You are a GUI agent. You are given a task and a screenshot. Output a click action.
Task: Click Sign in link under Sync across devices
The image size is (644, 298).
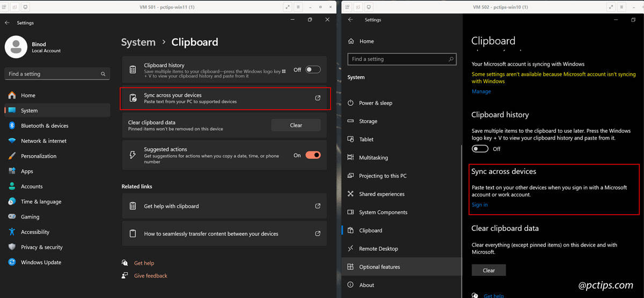[x=480, y=205]
